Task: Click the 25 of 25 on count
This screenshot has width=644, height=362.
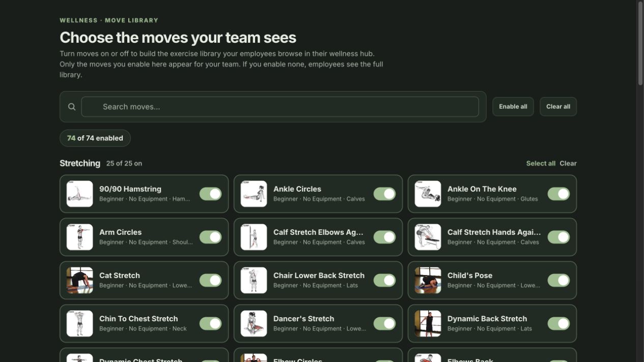Action: click(124, 163)
